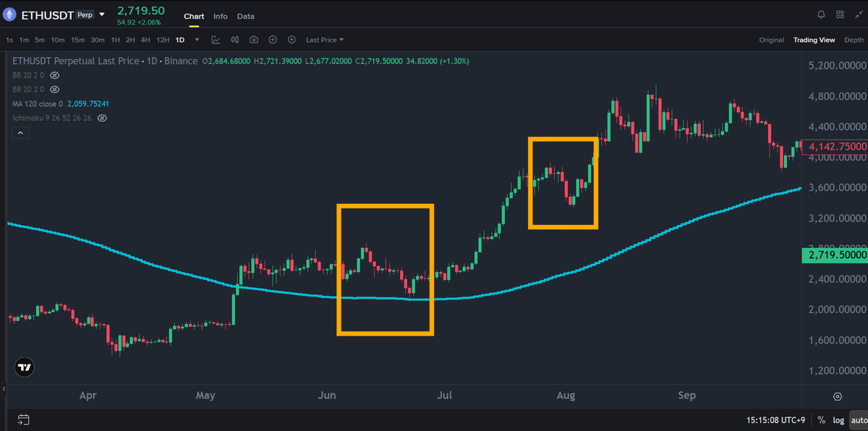Select the 1H interval
The width and height of the screenshot is (868, 431).
pos(116,40)
